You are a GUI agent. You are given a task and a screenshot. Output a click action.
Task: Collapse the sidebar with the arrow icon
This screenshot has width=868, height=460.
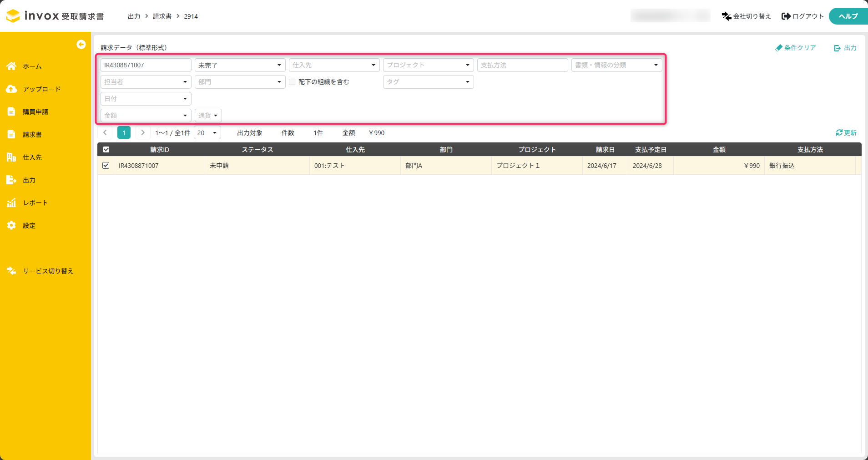[x=81, y=44]
